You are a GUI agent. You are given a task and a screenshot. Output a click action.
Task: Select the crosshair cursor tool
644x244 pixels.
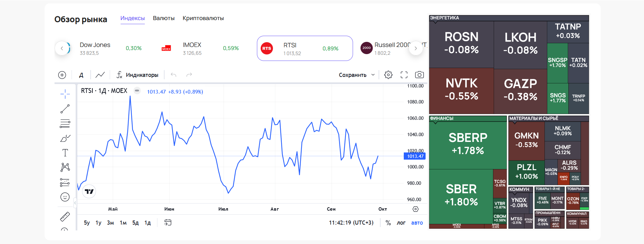(x=65, y=94)
